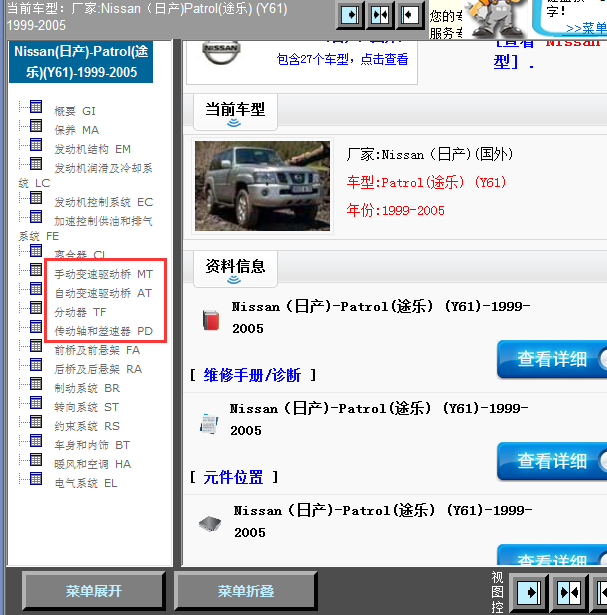Click the grid icon beside 离合器 CL
The width and height of the screenshot is (607, 615).
[x=36, y=251]
